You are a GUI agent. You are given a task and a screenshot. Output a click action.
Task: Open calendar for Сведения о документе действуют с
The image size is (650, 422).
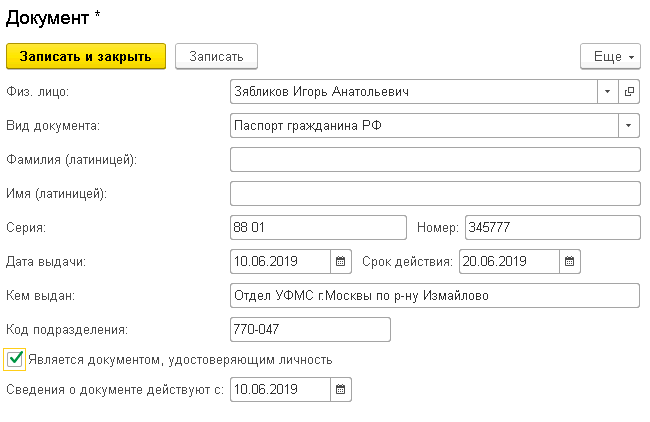[341, 390]
